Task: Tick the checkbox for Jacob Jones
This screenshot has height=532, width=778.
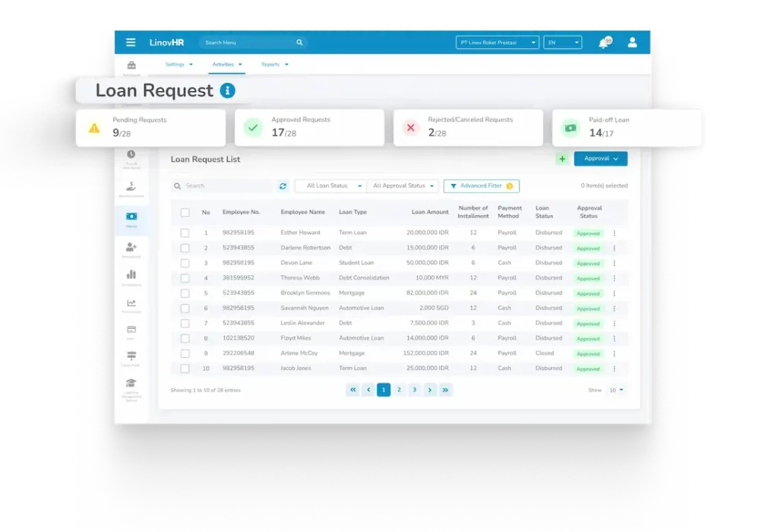Action: tap(185, 369)
